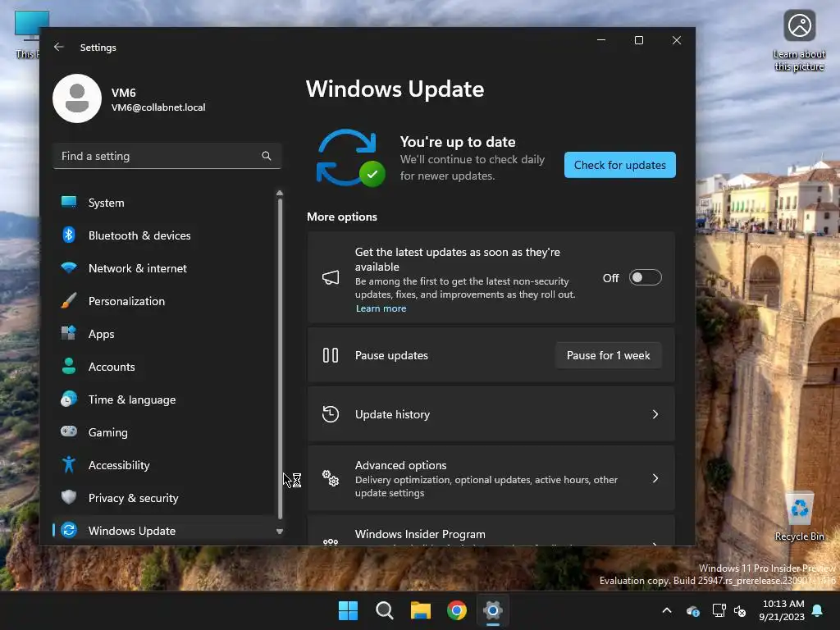Viewport: 840px width, 630px height.
Task: Click sidebar scroll down arrow
Action: (x=279, y=532)
